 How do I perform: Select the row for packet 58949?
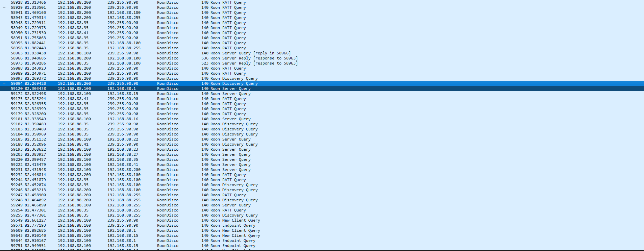tap(322, 28)
